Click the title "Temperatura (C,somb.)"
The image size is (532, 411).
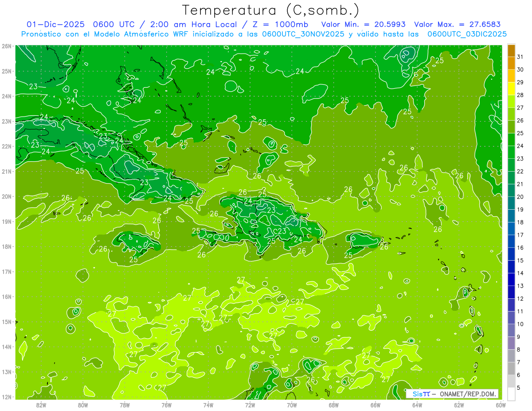point(270,11)
